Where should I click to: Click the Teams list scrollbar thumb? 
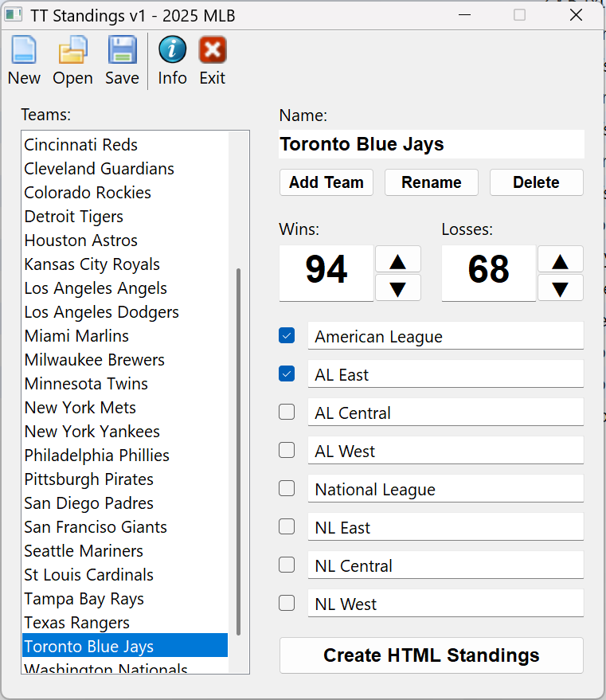(238, 452)
